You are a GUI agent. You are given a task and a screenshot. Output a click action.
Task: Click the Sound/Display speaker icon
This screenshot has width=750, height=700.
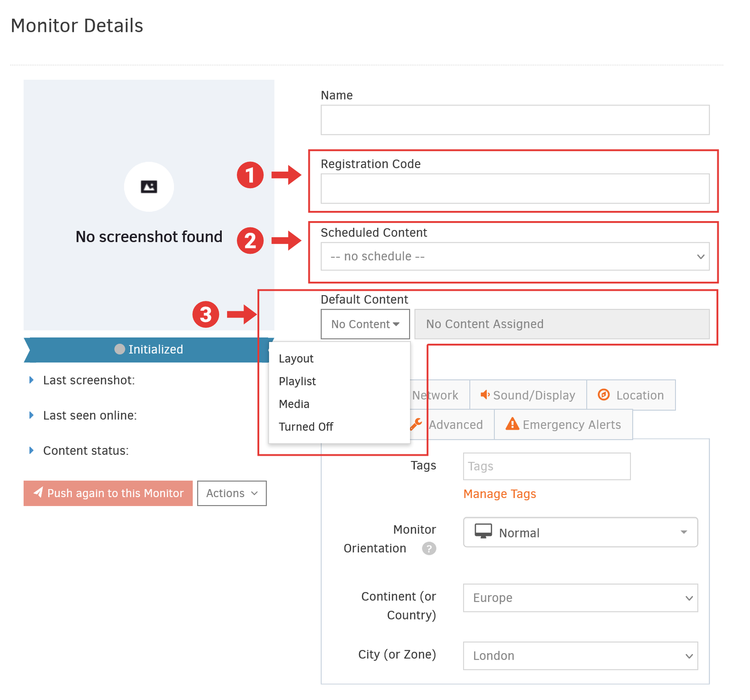[485, 395]
